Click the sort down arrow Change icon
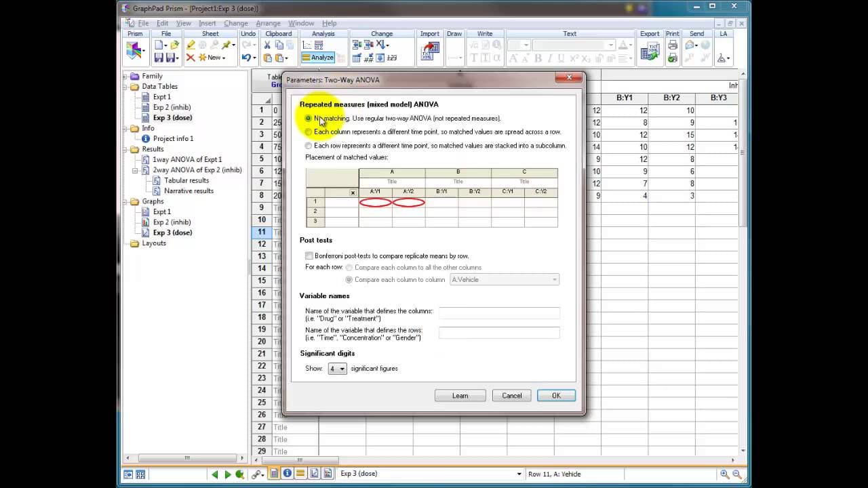The width and height of the screenshot is (868, 488). point(382,45)
